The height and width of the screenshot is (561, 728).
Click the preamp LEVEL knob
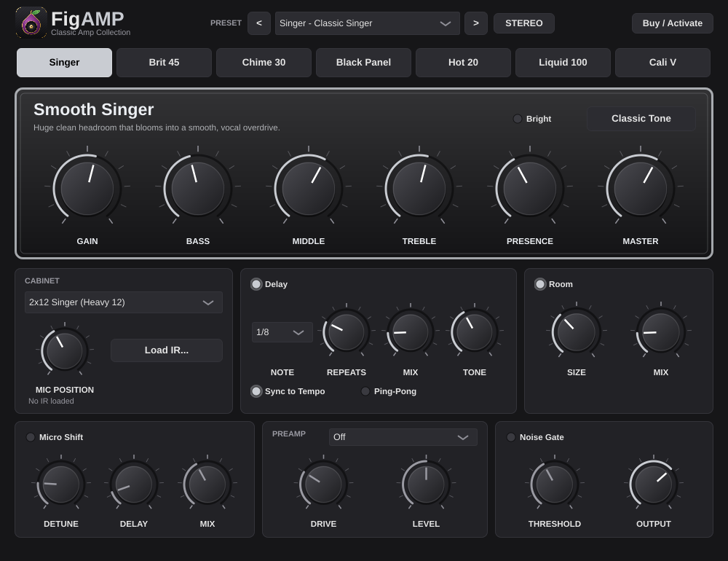pyautogui.click(x=426, y=484)
